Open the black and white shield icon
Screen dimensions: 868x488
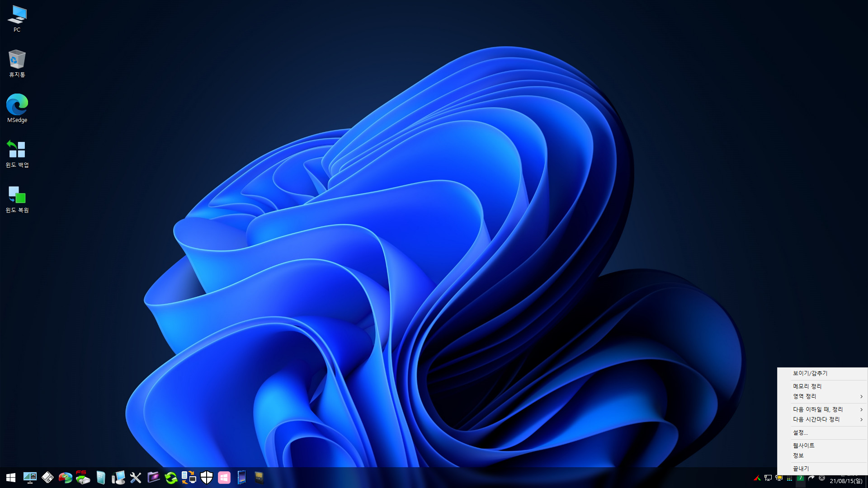[x=207, y=478]
